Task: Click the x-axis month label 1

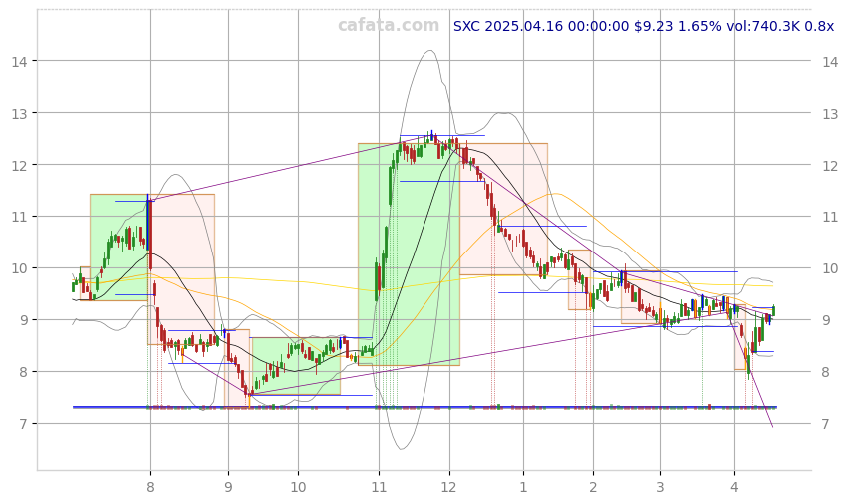Action: (x=523, y=487)
